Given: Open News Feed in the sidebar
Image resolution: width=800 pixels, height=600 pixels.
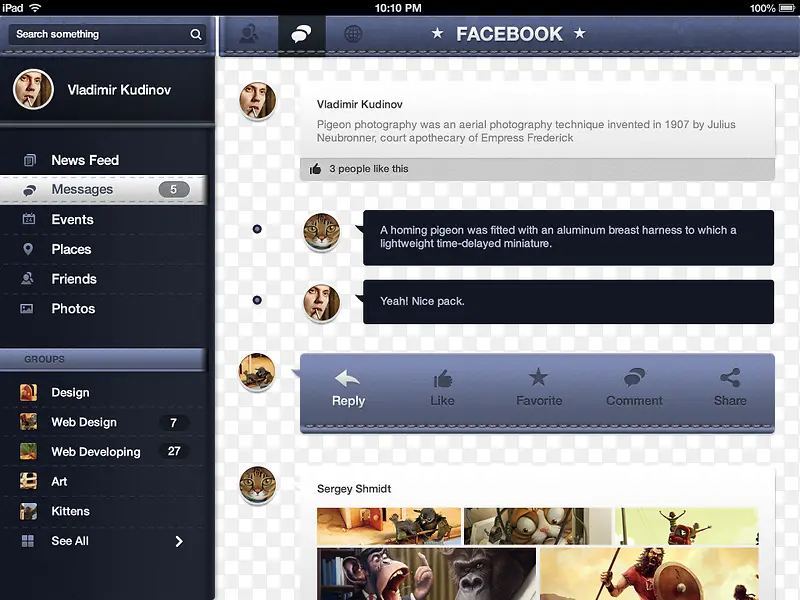Looking at the screenshot, I should [85, 160].
